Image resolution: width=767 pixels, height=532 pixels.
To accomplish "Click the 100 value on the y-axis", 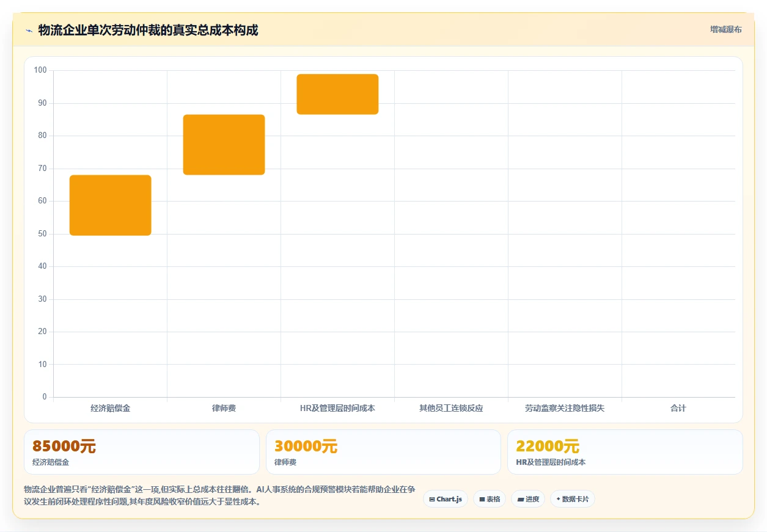I will click(x=40, y=70).
